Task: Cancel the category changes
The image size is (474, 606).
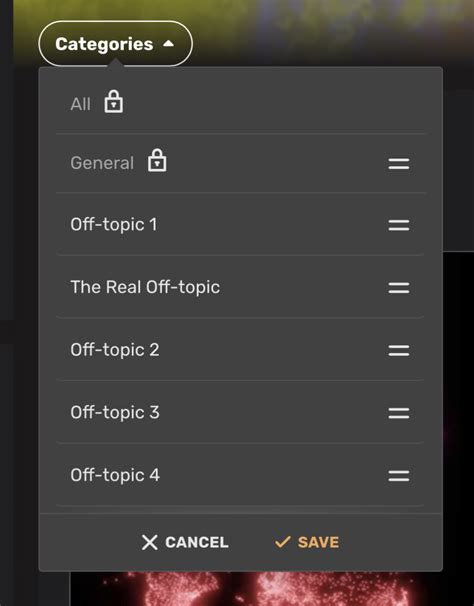Action: pos(185,542)
